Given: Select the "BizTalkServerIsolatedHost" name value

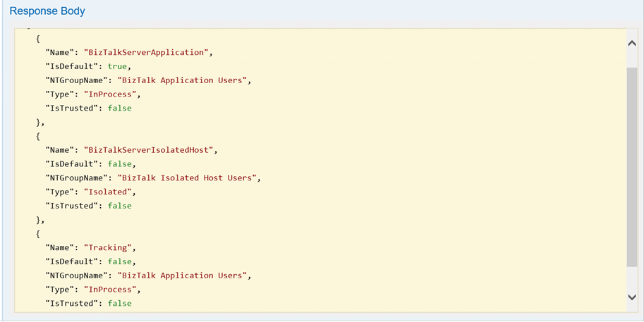Looking at the screenshot, I should [149, 150].
